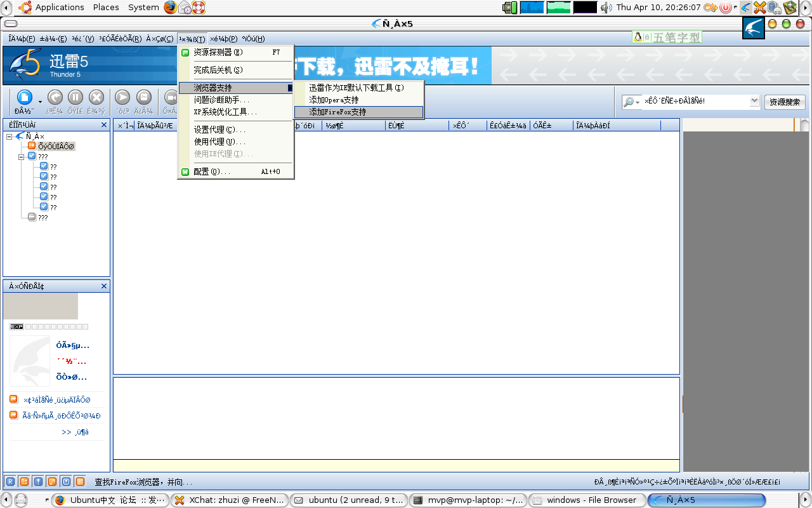This screenshot has height=508, width=812.
Task: Click the ÓÃ»§µ... link in the info panel
Action: coord(72,345)
